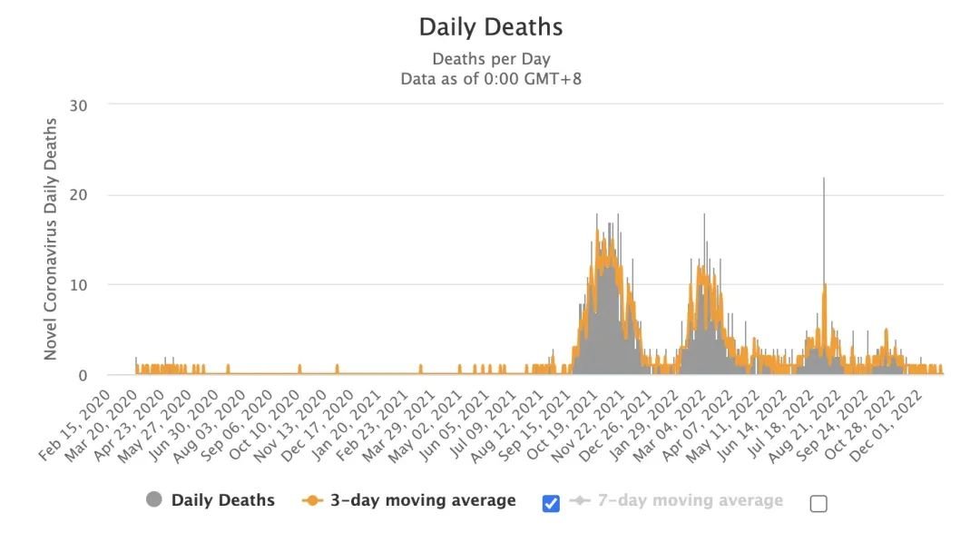Click the Novel Coronavirus Daily Deaths axis title

(x=51, y=240)
